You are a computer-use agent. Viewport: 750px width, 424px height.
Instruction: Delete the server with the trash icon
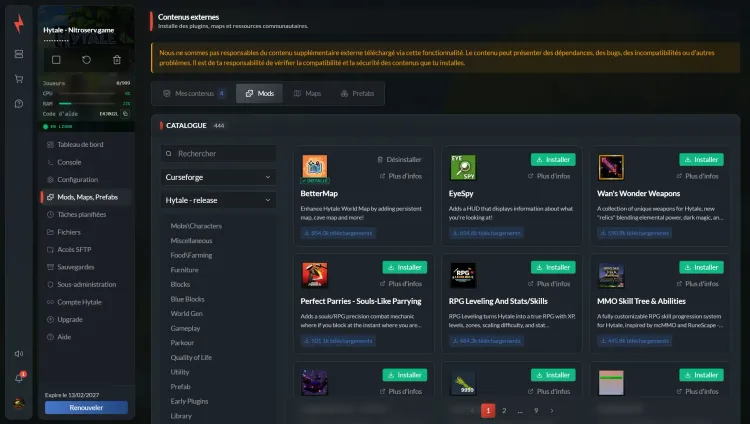[x=117, y=60]
